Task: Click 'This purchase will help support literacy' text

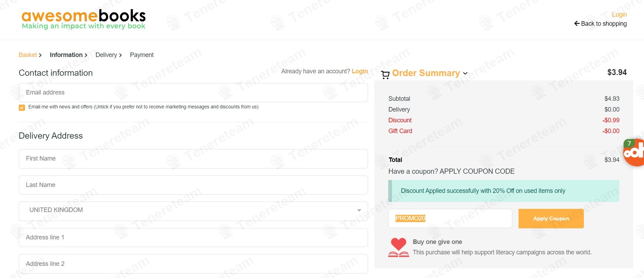Action: click(x=502, y=252)
